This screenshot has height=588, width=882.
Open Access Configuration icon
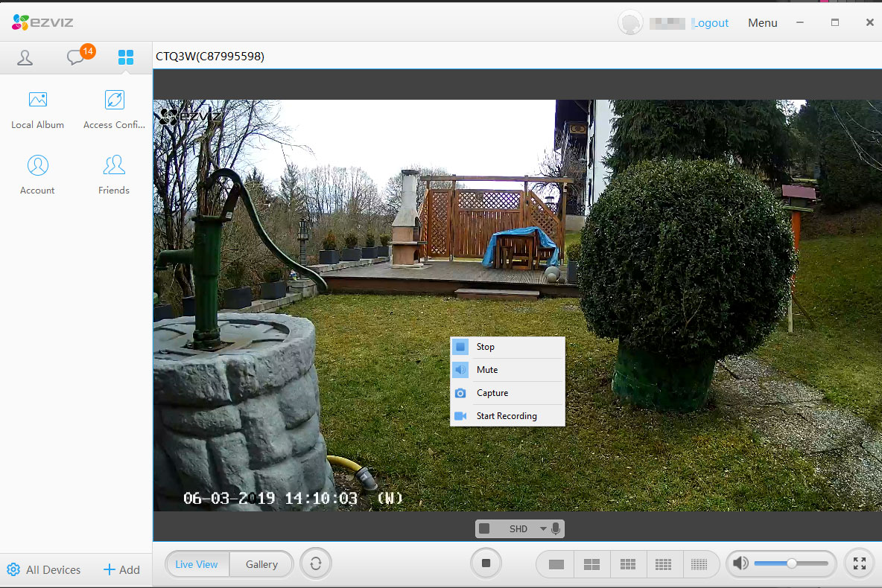(114, 100)
